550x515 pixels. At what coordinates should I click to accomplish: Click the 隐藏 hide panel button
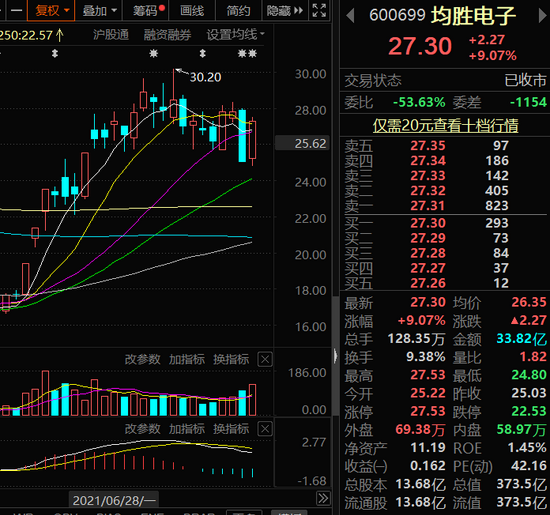(284, 11)
